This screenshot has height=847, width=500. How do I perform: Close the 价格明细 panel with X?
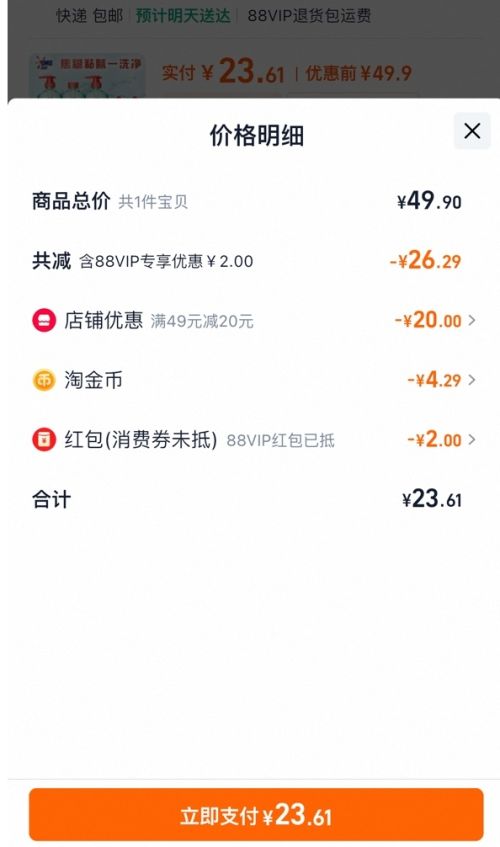[x=472, y=131]
